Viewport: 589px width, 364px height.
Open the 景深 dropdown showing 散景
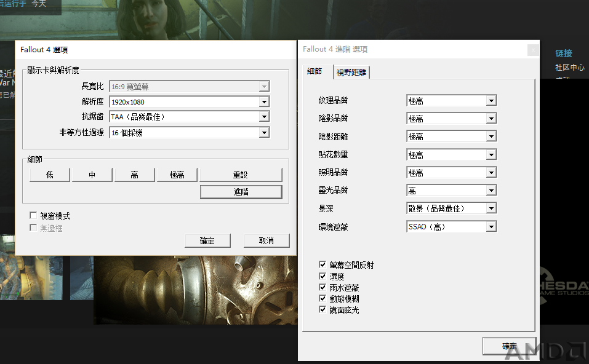(x=452, y=208)
